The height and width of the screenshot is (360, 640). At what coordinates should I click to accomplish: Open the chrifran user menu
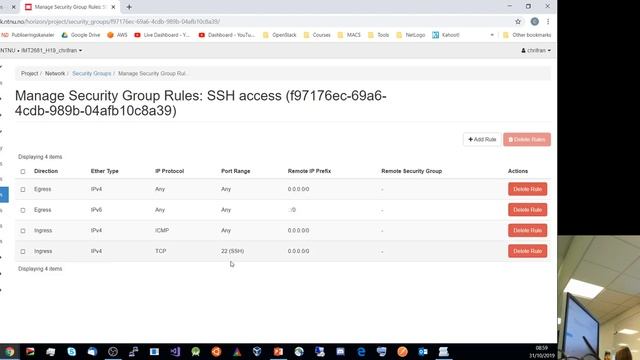pyautogui.click(x=536, y=51)
